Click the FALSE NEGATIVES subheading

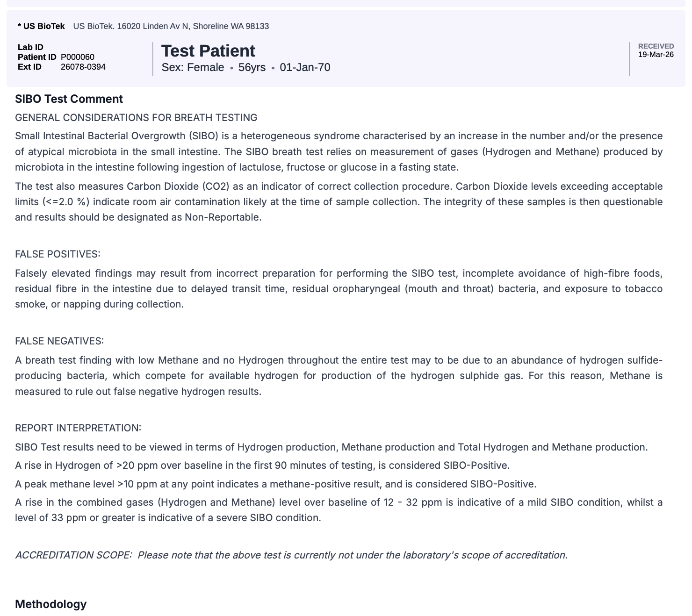[x=59, y=341]
